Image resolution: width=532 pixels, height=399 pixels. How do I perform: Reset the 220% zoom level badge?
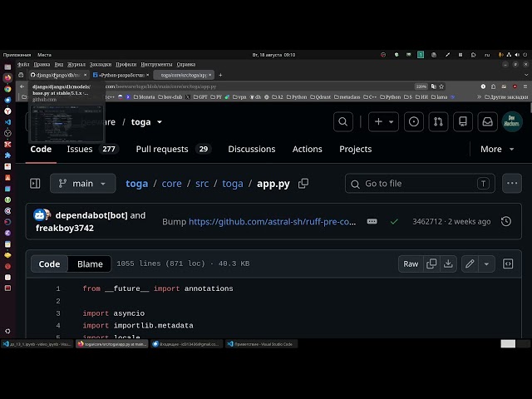(x=421, y=86)
